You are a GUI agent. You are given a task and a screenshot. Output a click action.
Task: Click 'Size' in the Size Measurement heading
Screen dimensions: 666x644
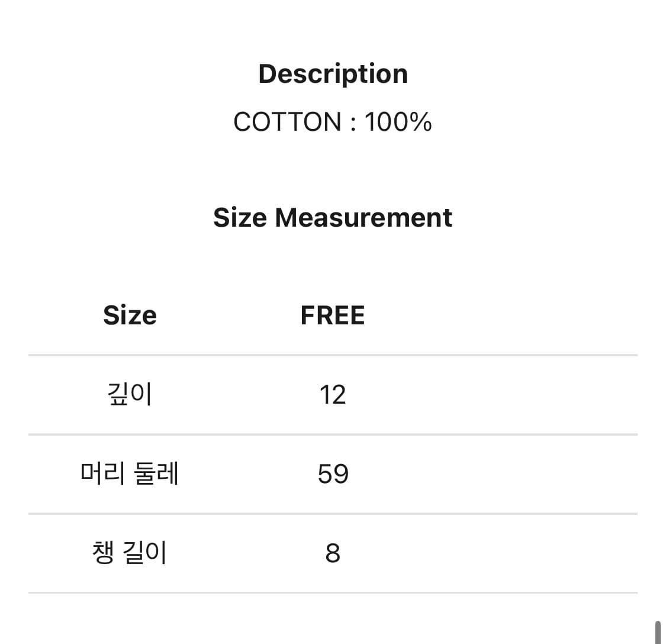[x=240, y=218]
